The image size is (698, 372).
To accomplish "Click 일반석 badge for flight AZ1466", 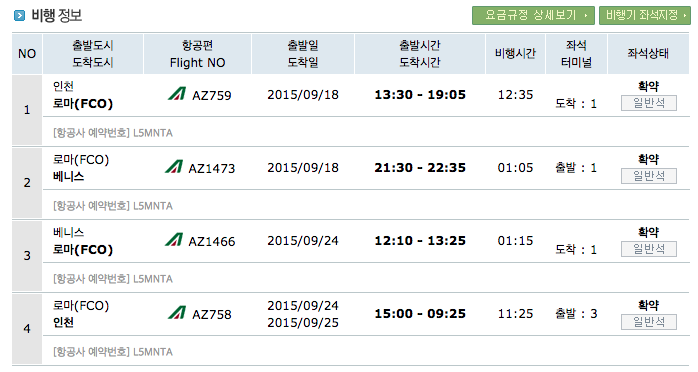I will click(649, 249).
